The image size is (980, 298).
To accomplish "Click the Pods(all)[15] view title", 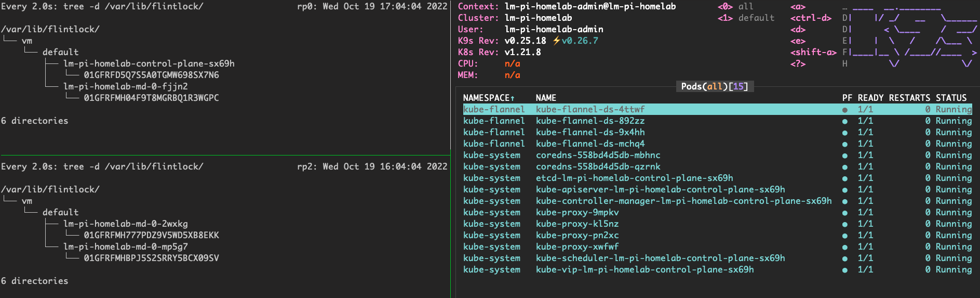I will click(715, 86).
